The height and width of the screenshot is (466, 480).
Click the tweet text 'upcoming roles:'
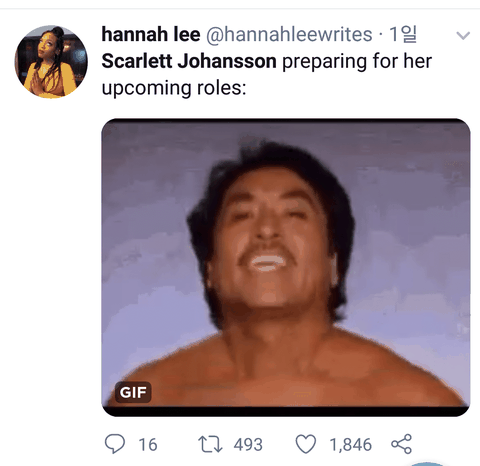click(174, 88)
